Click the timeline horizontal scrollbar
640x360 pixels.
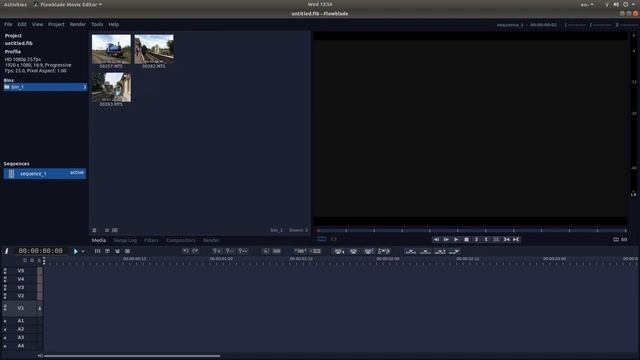coord(132,356)
